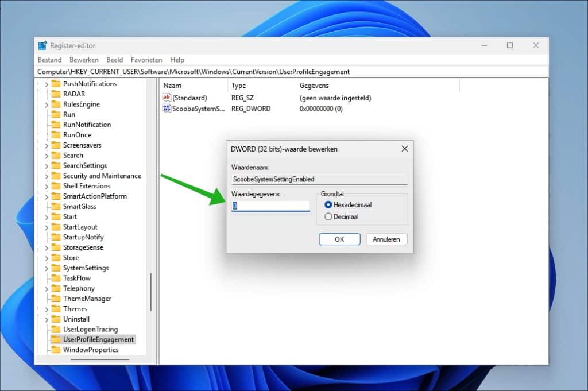Click the REG_DWORD type cell
This screenshot has width=588, height=391.
(x=251, y=109)
